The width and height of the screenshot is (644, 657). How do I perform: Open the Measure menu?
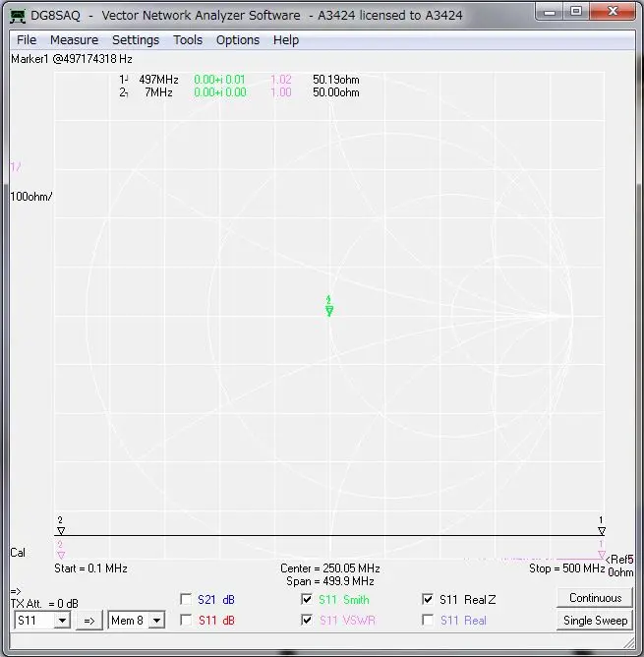click(x=74, y=40)
